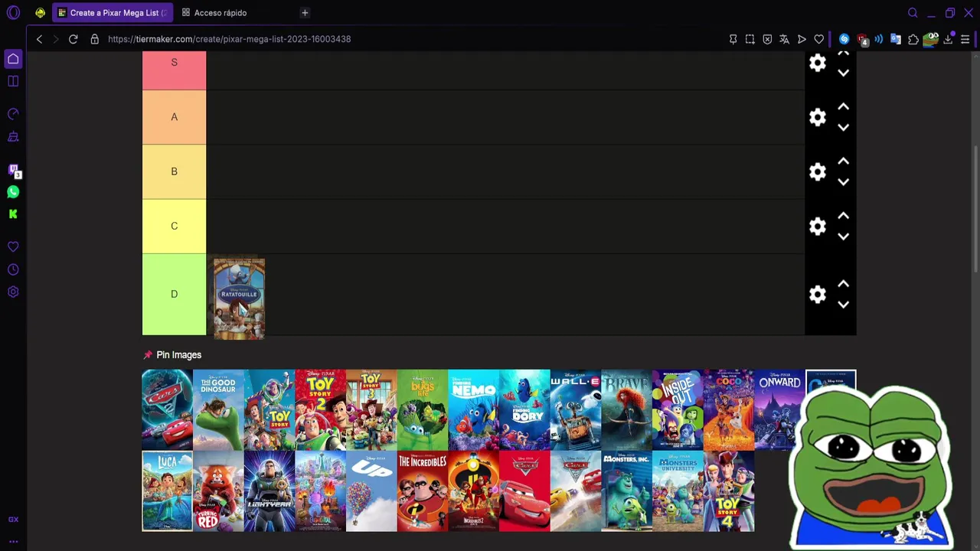Move B tier down with arrow
This screenshot has width=980, height=551.
click(x=843, y=182)
